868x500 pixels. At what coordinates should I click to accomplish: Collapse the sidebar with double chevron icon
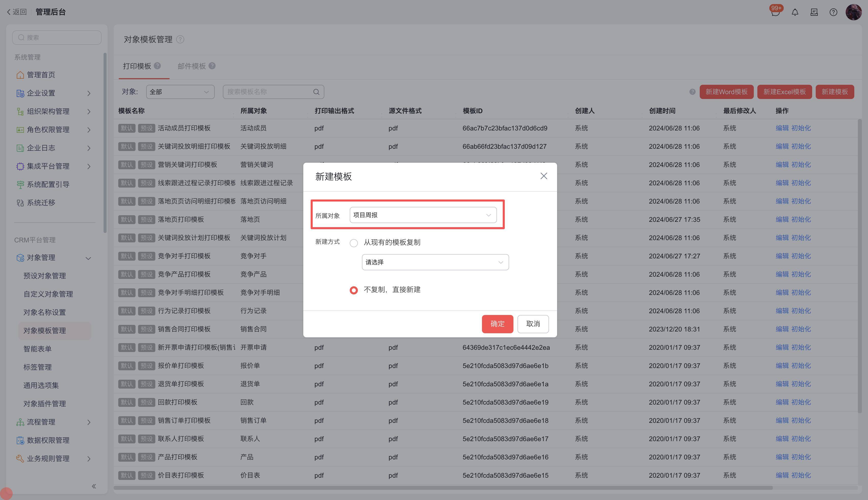(x=94, y=486)
